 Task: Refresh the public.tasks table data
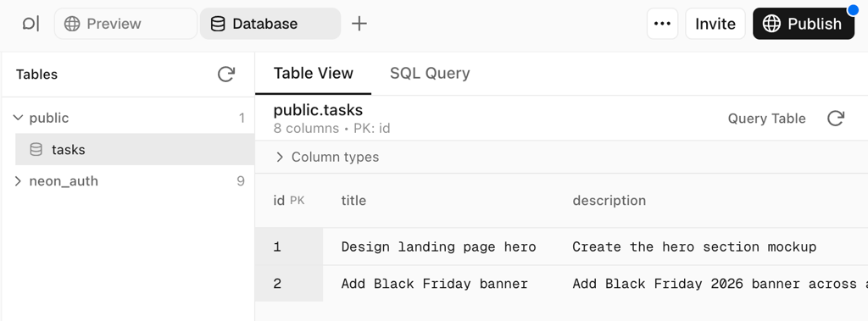(x=835, y=119)
